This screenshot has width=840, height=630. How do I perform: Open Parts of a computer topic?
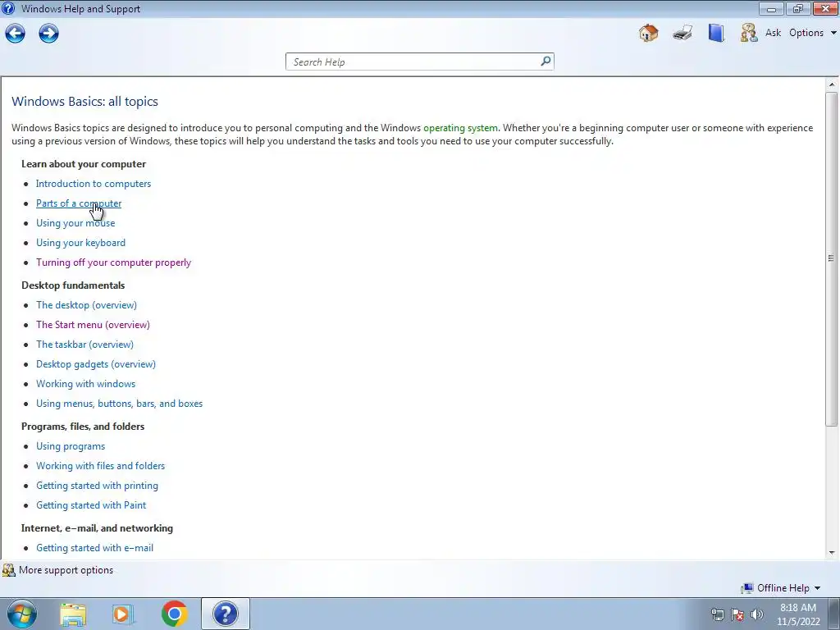click(x=79, y=203)
